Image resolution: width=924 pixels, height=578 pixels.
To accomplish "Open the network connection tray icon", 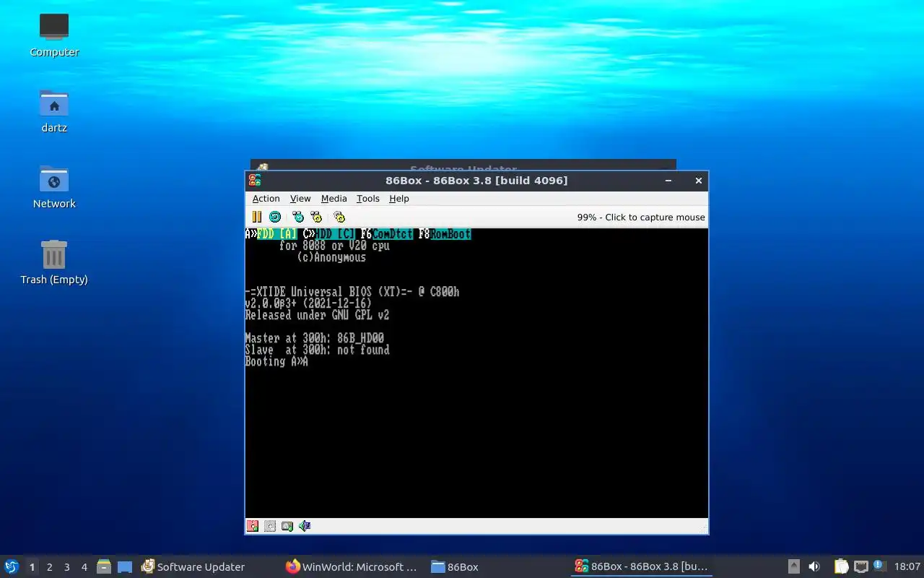I will pyautogui.click(x=860, y=566).
